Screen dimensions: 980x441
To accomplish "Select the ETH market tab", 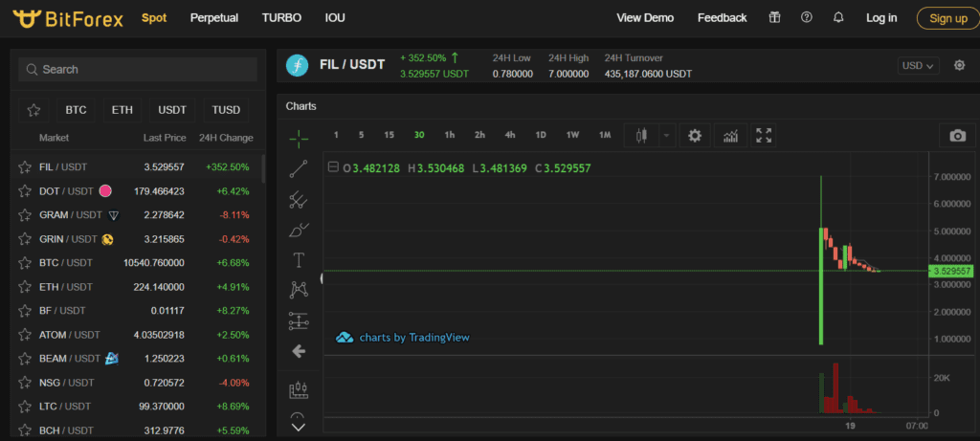I will coord(122,110).
